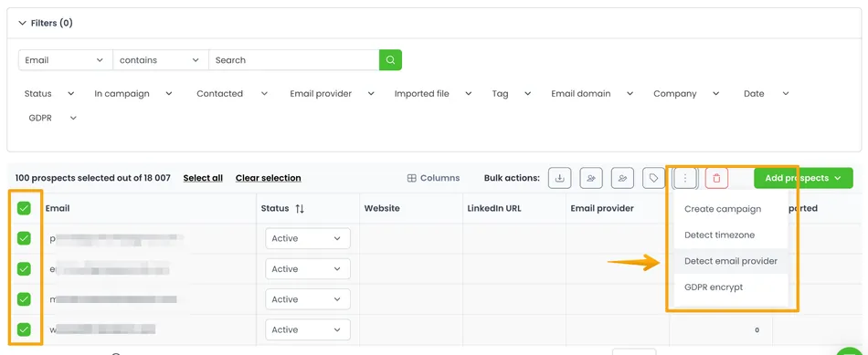Open third row Active status dropdown
This screenshot has width=868, height=355.
[x=308, y=299]
